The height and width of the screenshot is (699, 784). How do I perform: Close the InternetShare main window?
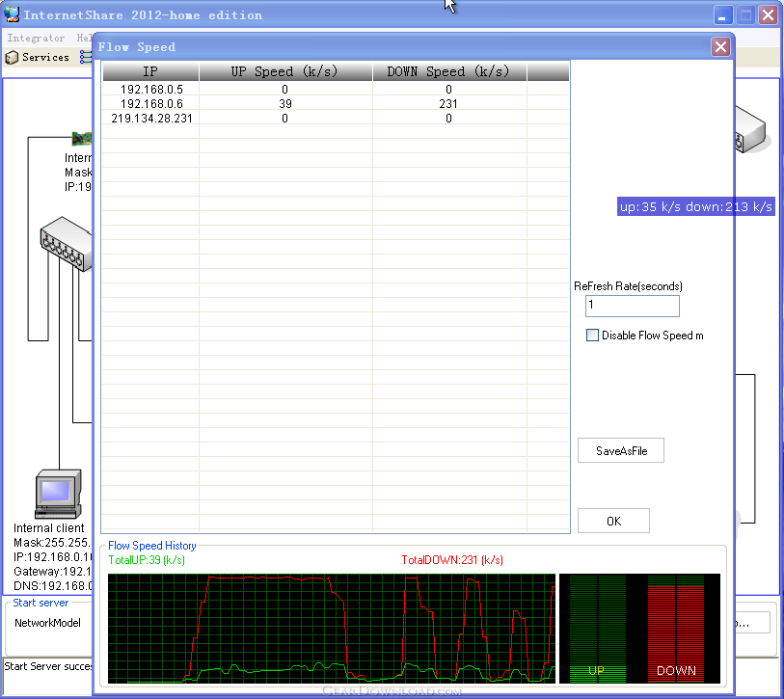coord(768,15)
